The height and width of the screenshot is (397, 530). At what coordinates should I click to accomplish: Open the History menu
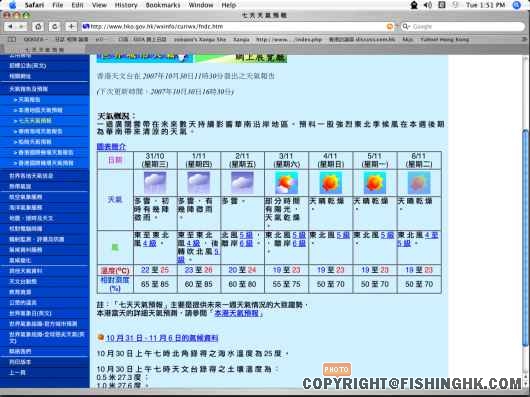click(x=126, y=5)
